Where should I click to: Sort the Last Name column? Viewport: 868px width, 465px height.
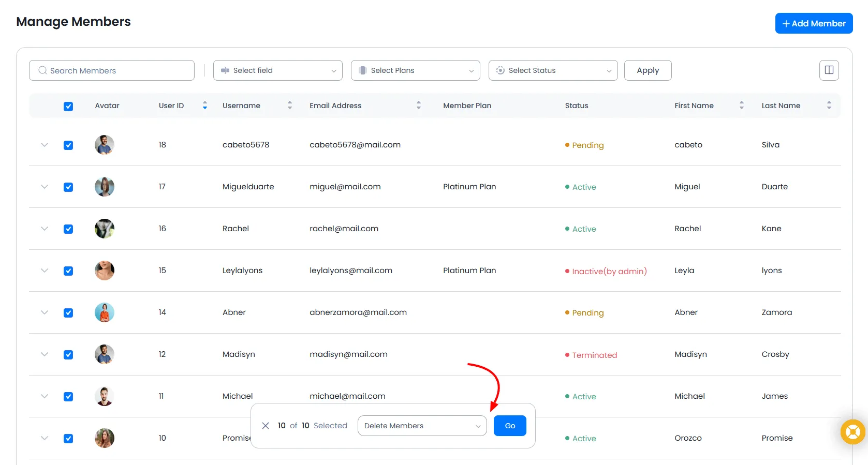(829, 106)
